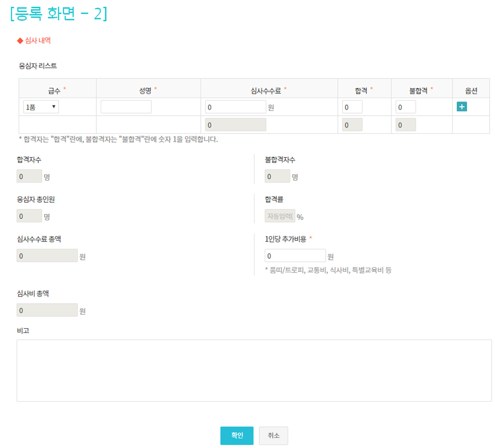Click the greyed 합격 total in table summary row
495x448 pixels.
tap(352, 125)
